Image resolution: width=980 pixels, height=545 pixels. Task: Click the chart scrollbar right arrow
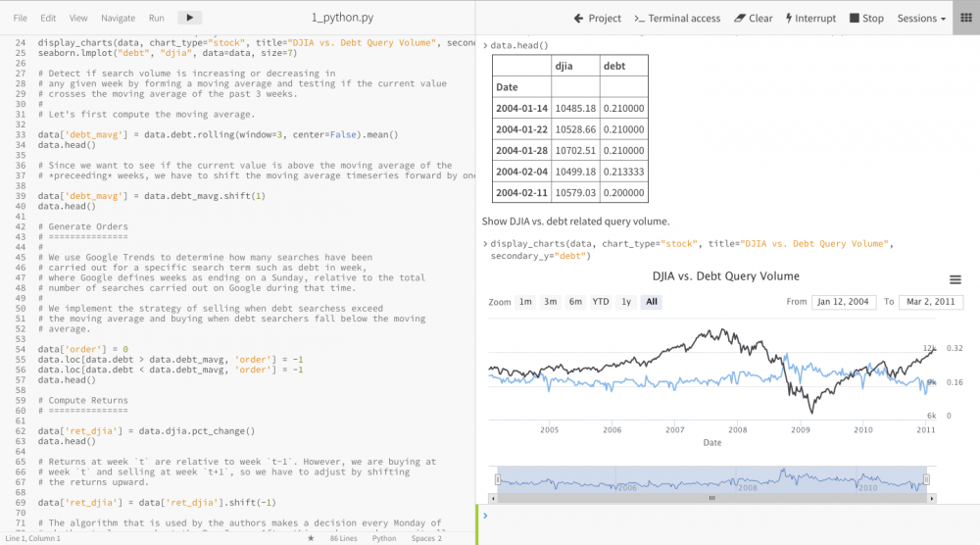(x=932, y=498)
